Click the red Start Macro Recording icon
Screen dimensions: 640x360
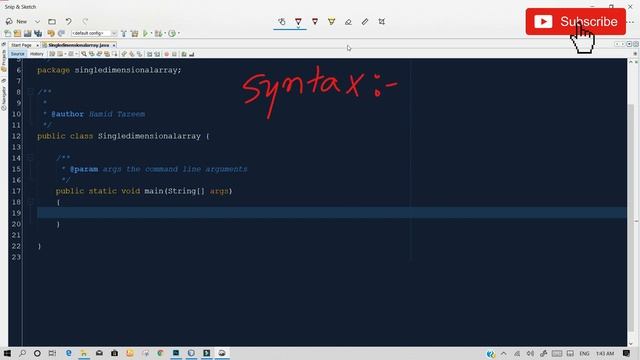[x=167, y=54]
